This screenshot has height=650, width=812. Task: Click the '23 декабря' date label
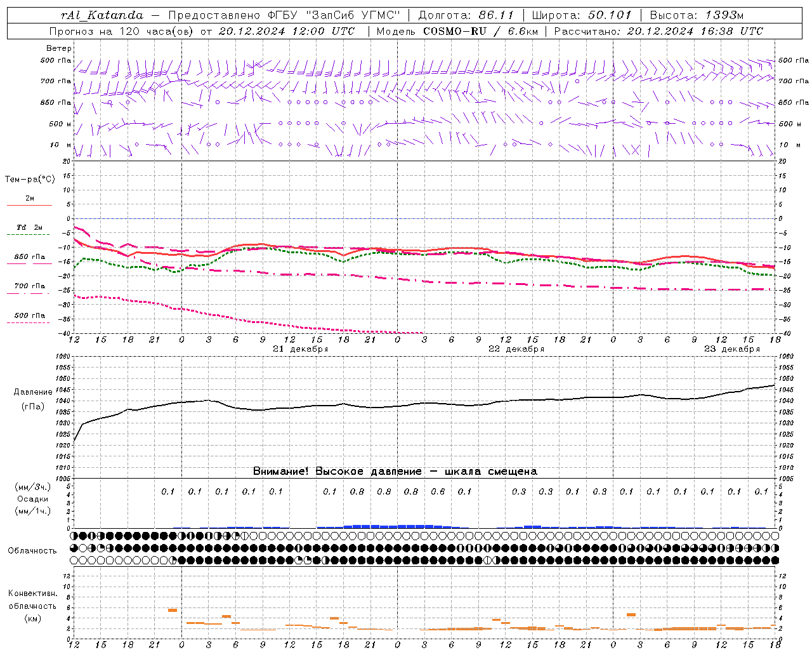click(732, 349)
